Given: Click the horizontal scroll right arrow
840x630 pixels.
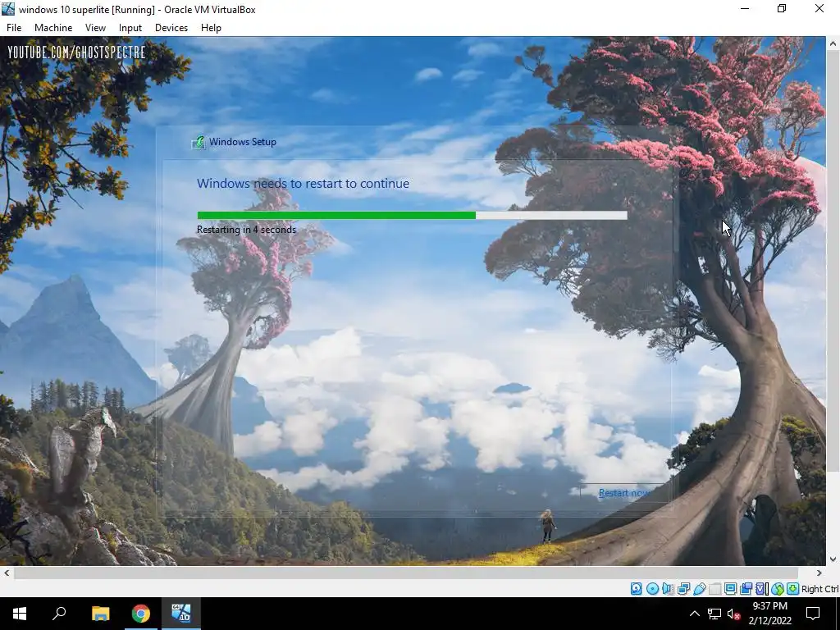Looking at the screenshot, I should (819, 573).
